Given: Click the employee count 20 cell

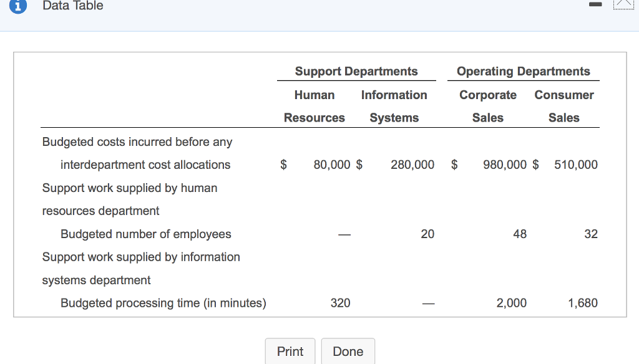Looking at the screenshot, I should pyautogui.click(x=427, y=234).
